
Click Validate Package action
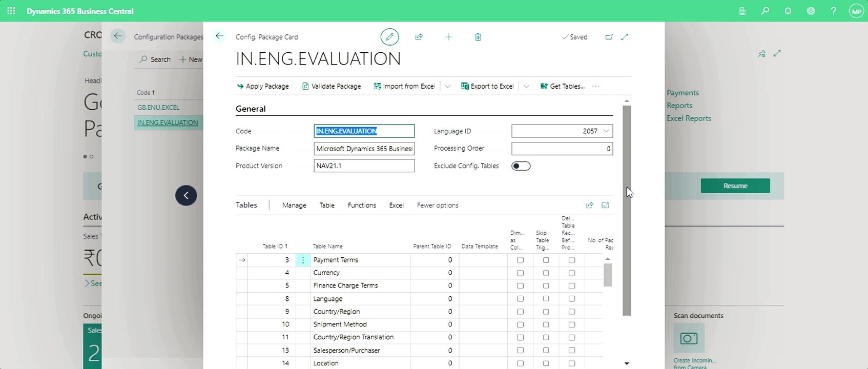coord(332,86)
